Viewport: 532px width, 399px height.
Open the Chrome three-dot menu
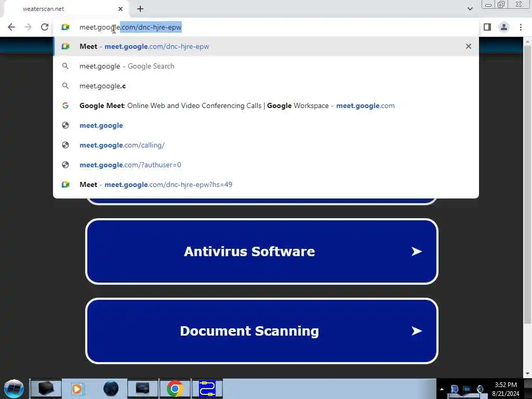click(521, 27)
